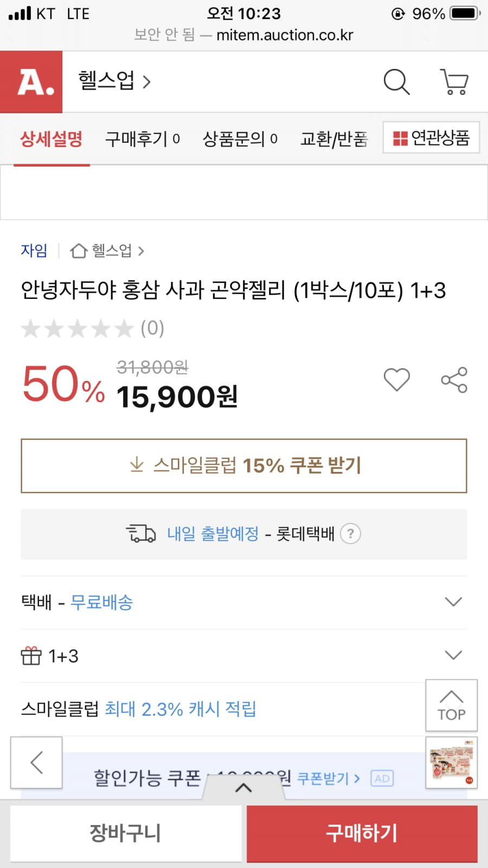Screen dimensions: 488x868
Task: Tap the 헬스업 shop home icon
Action: [x=79, y=251]
